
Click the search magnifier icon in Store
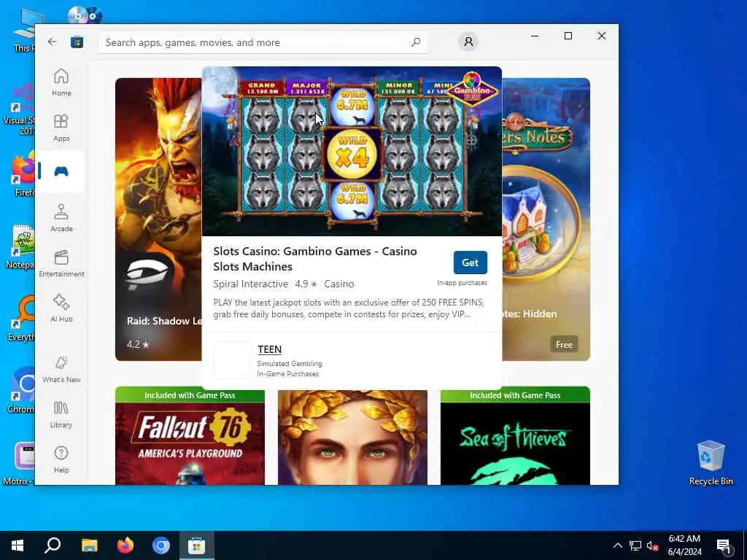[415, 42]
